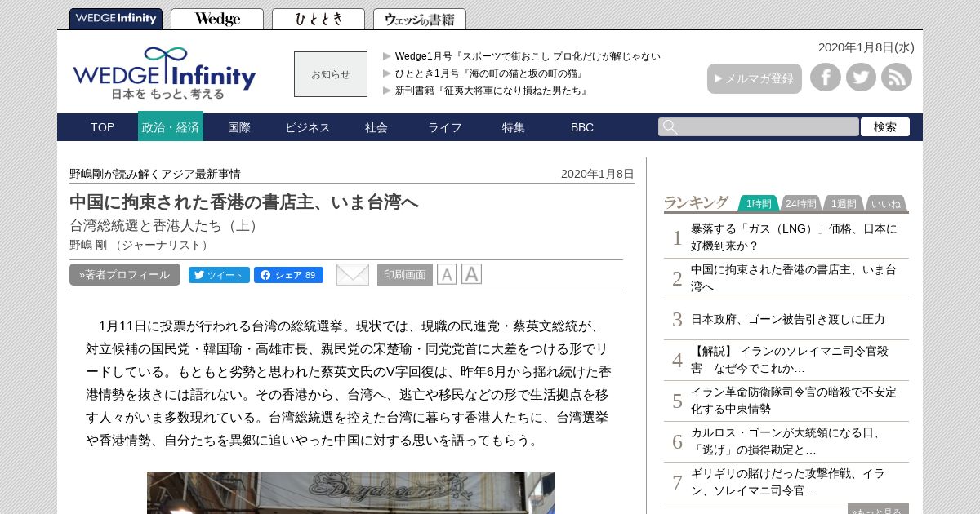This screenshot has width=980, height=514.
Task: Click the お知らせ notice box
Action: click(x=331, y=74)
